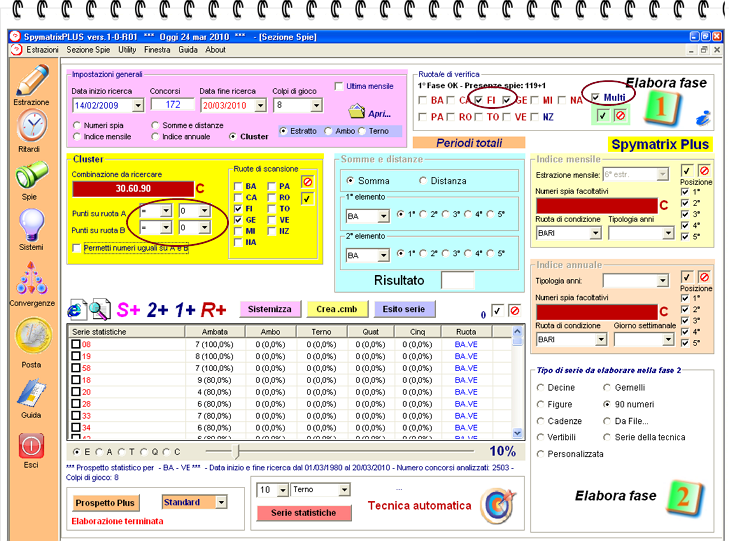Click the blue 2+ icon
The width and height of the screenshot is (729, 541).
(157, 310)
